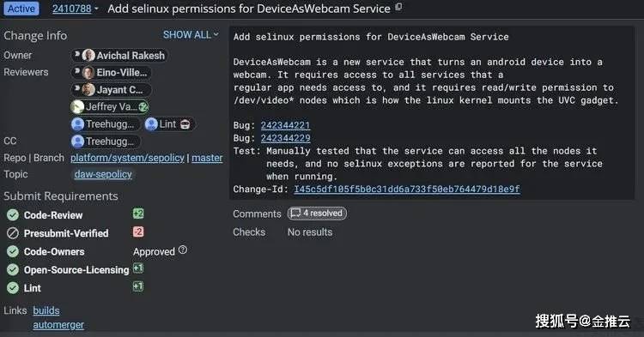Click the Active status chip
This screenshot has width=644, height=337.
21,9
